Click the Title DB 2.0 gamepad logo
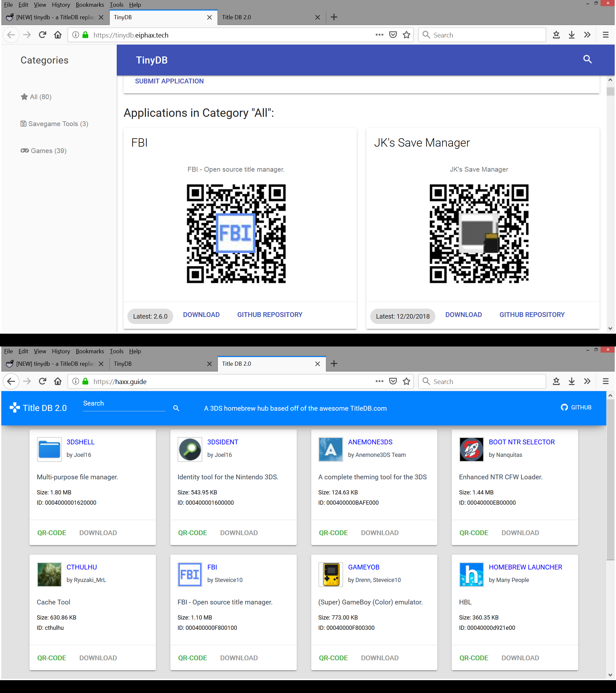Viewport: 616px width, 693px height. pos(14,407)
